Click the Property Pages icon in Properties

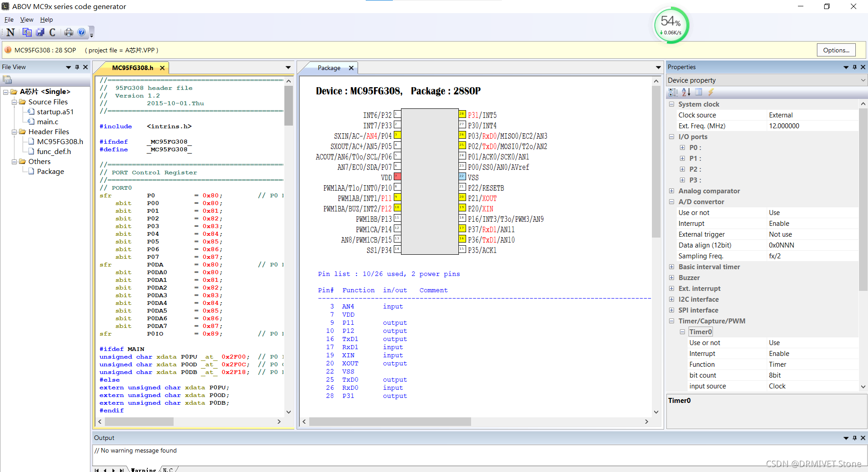pos(698,92)
